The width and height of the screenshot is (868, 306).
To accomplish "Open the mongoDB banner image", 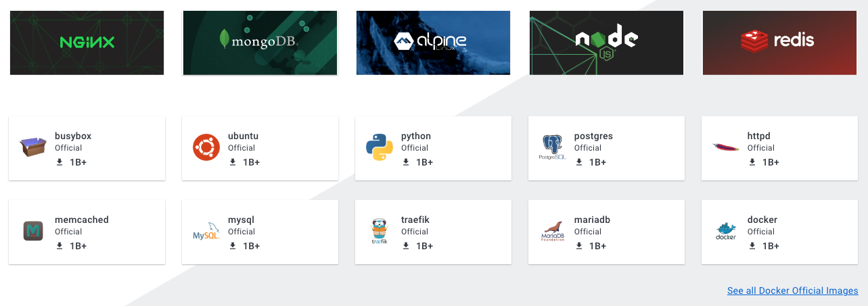I will coord(260,43).
